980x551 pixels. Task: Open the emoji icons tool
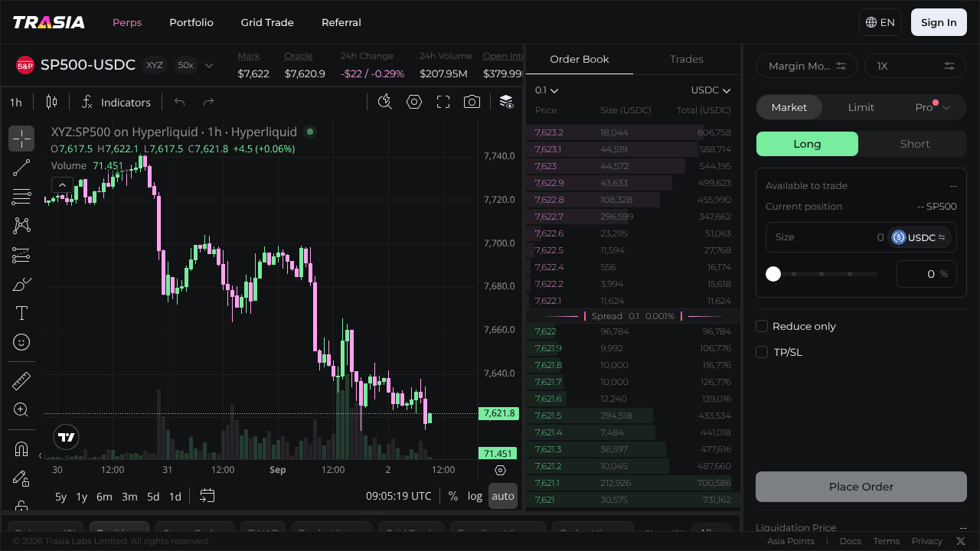pyautogui.click(x=21, y=342)
